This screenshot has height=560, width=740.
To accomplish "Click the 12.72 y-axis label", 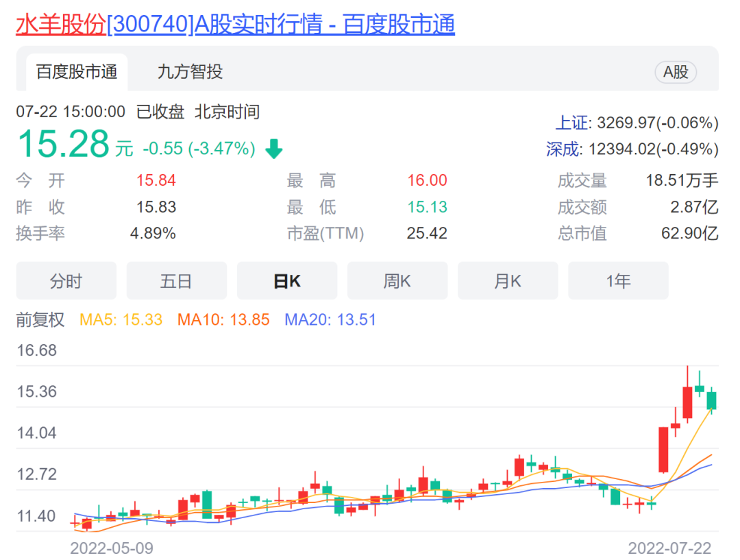I will click(37, 474).
